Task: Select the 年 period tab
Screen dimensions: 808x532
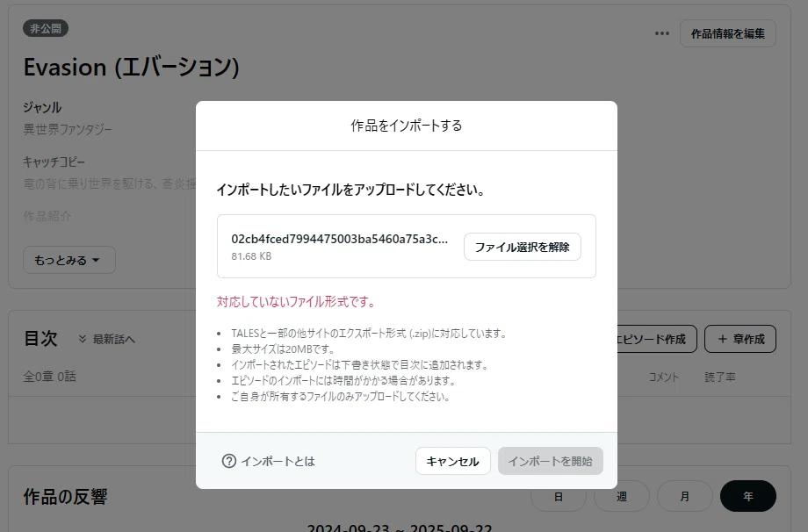Action: 747,496
